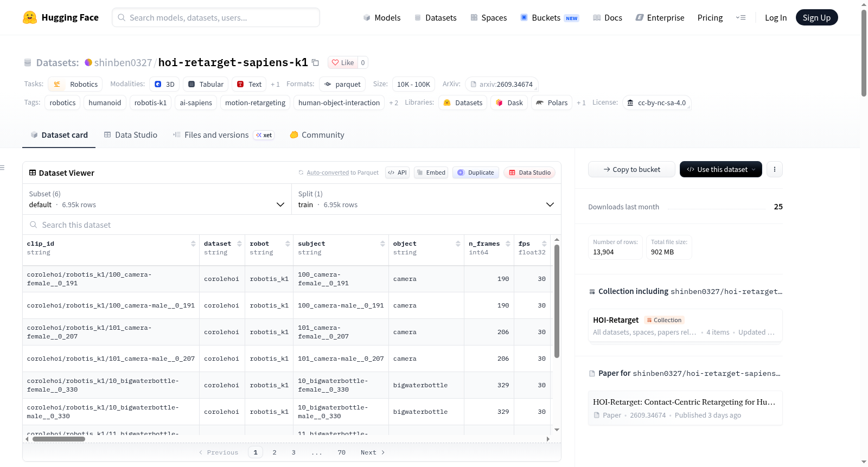Open the Models menu item
868x467 pixels.
click(382, 17)
